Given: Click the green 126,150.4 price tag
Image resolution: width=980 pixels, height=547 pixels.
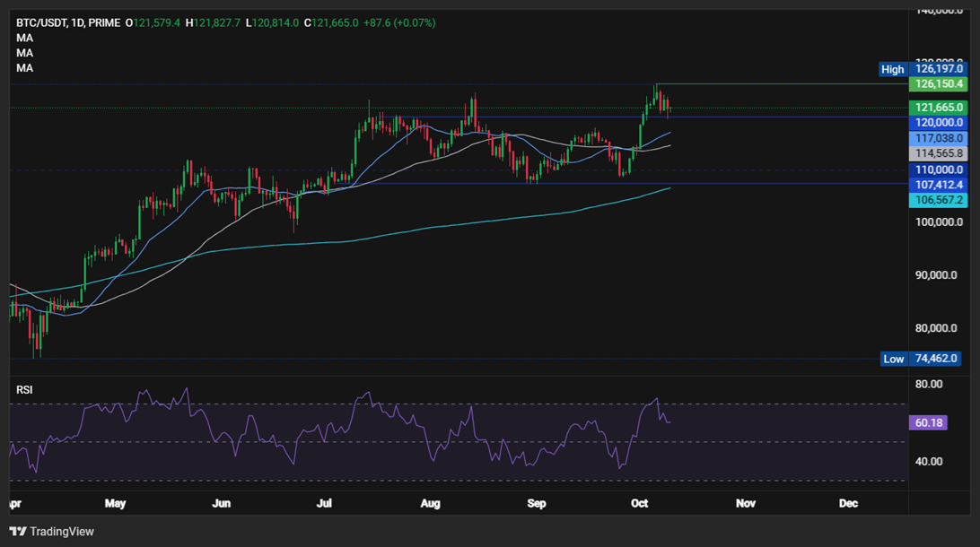Looking at the screenshot, I should pyautogui.click(x=937, y=83).
